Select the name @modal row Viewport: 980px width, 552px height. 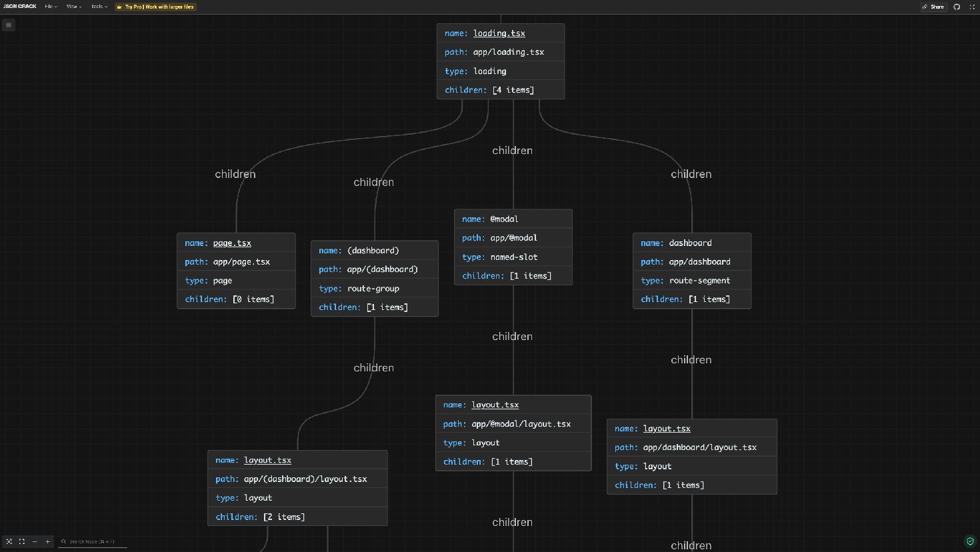point(513,219)
